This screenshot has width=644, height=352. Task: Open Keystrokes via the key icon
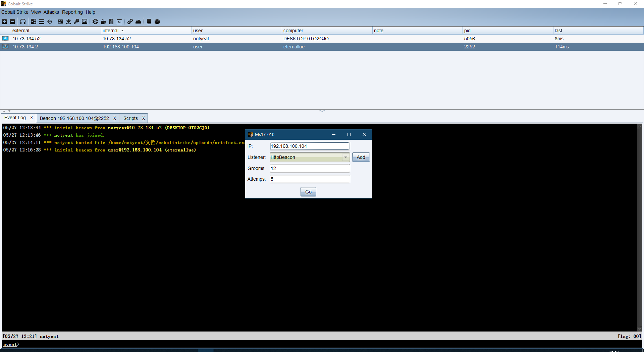76,21
